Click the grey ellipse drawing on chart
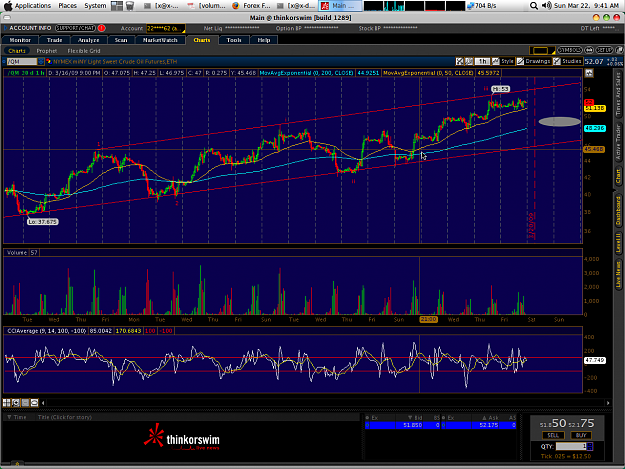Viewport: 625px width, 469px height. [x=559, y=122]
